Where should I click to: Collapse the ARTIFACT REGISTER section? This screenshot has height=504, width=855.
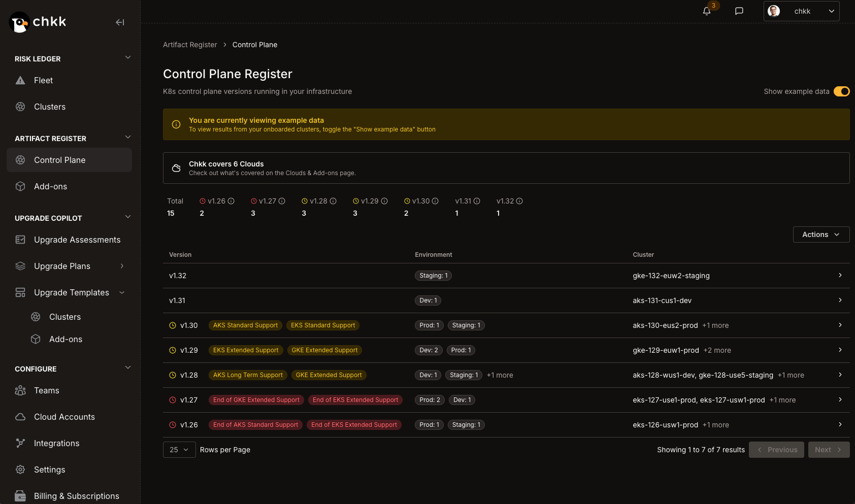coord(128,137)
